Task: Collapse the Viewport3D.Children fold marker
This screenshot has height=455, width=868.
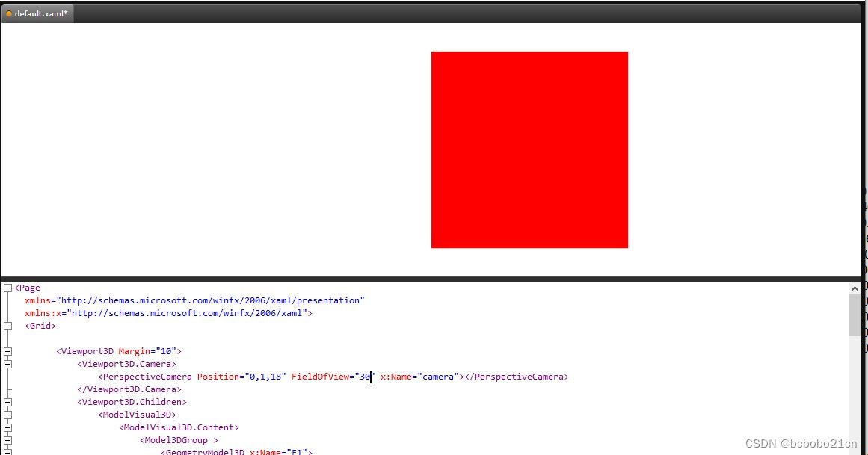Action: click(6, 402)
